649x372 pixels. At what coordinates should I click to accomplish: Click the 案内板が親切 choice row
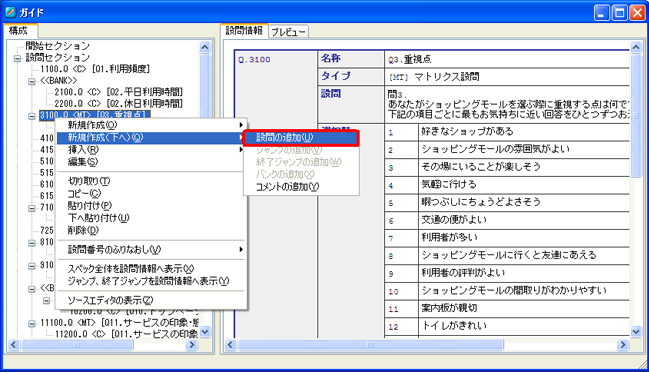pos(507,309)
